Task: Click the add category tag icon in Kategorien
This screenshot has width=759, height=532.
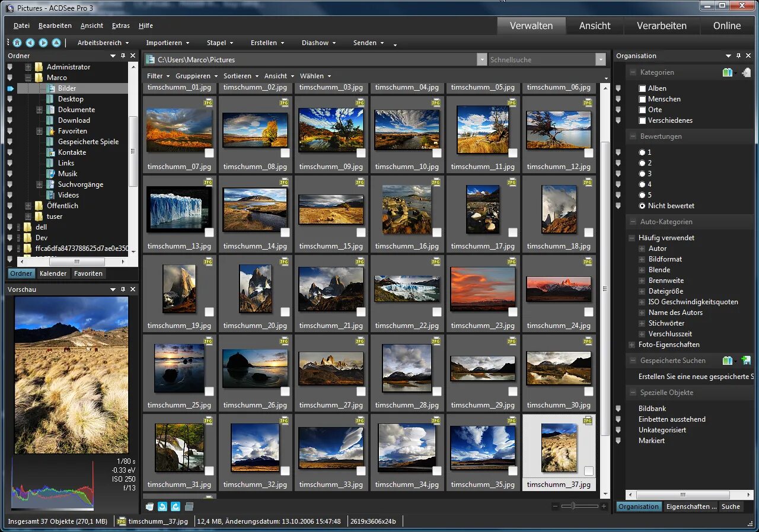Action: [746, 72]
